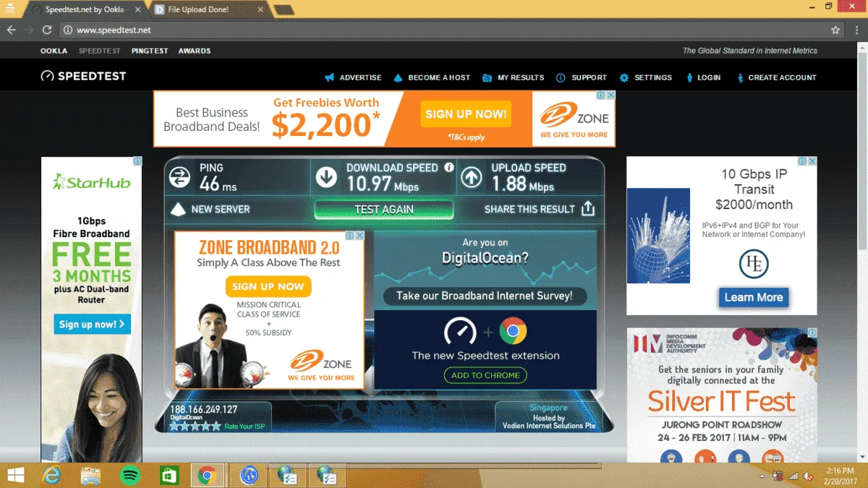Click SIGN UP NOW! in top banner ad
Image resolution: width=868 pixels, height=488 pixels.
pos(466,114)
